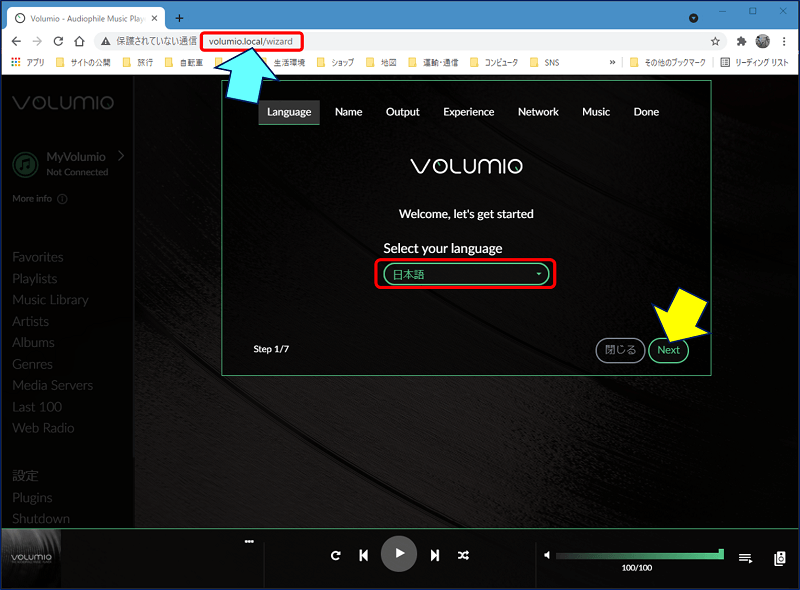800x590 pixels.
Task: Switch to the Network wizard tab
Action: coord(538,112)
